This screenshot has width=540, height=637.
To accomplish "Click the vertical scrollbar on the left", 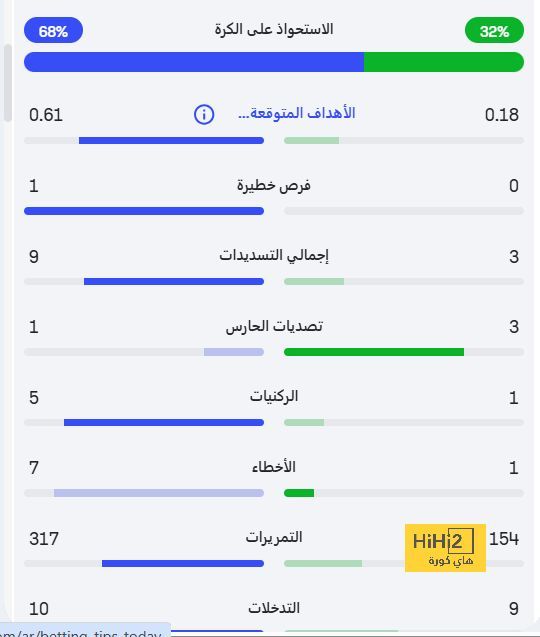I will [7, 82].
